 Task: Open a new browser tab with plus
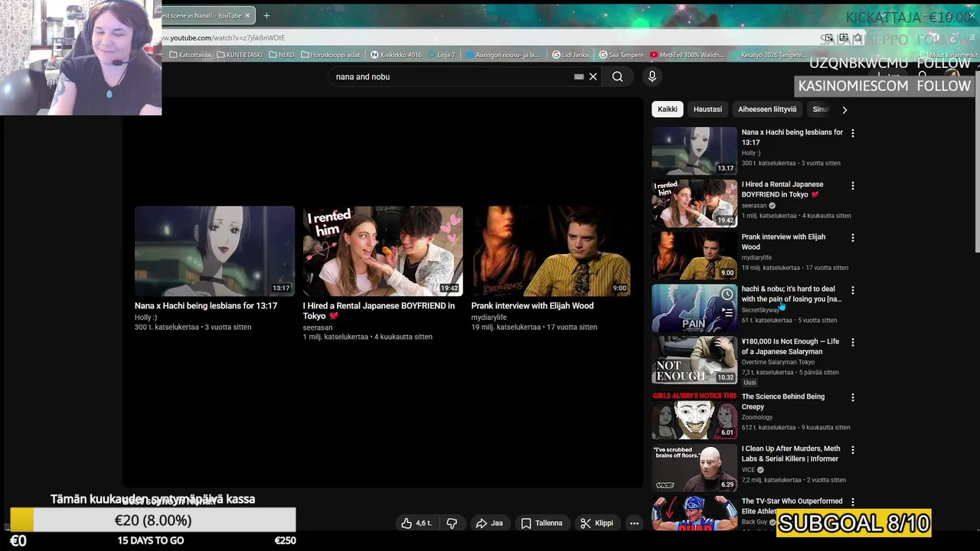coord(266,15)
